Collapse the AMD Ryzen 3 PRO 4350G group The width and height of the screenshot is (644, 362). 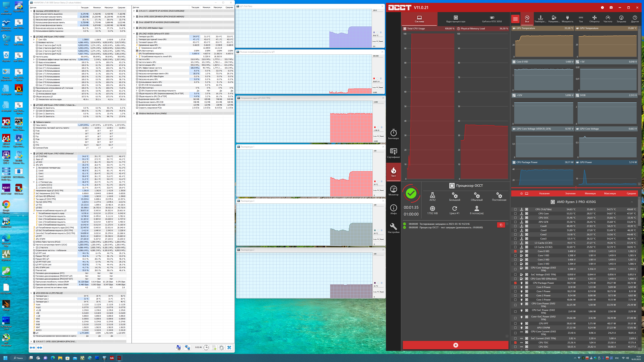pyautogui.click(x=632, y=202)
